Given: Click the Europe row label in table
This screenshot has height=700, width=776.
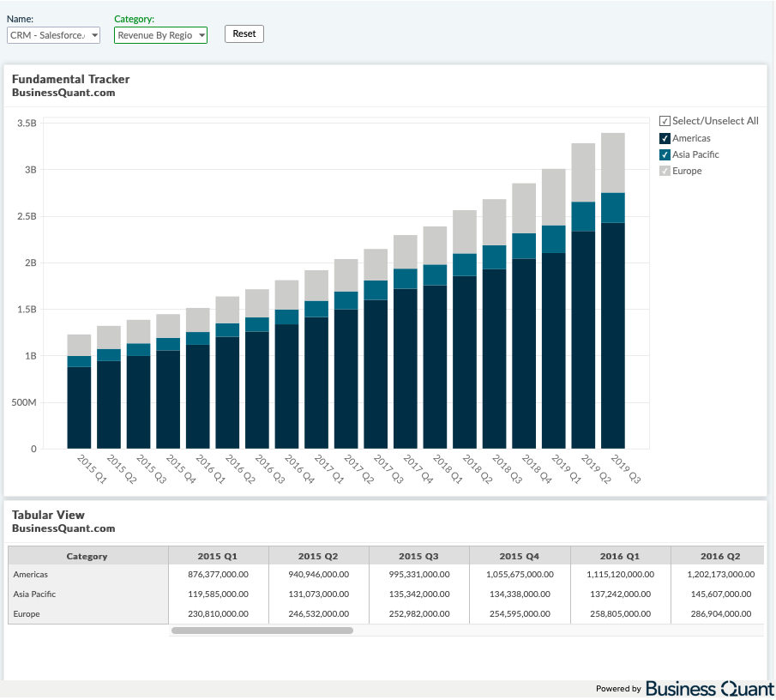Looking at the screenshot, I should (27, 614).
